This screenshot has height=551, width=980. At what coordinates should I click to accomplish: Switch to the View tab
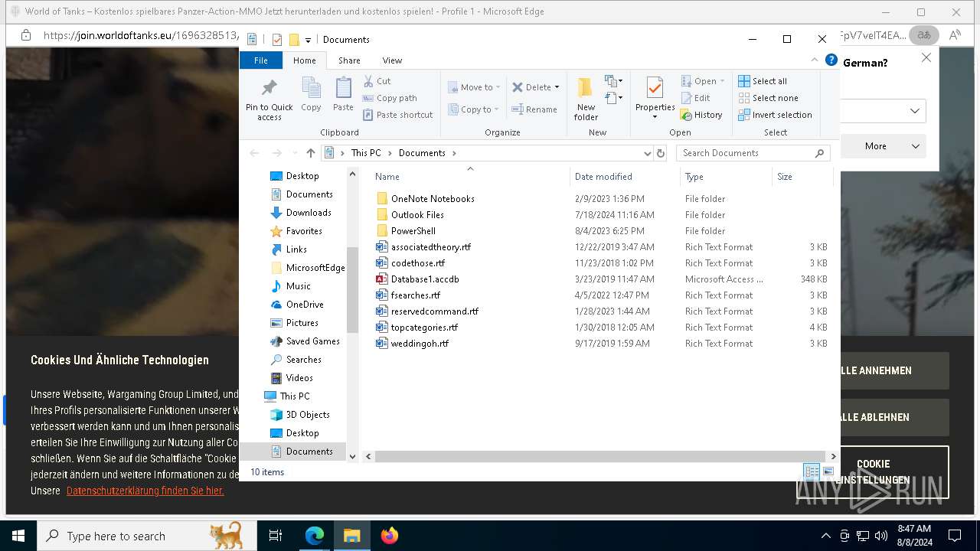click(392, 60)
